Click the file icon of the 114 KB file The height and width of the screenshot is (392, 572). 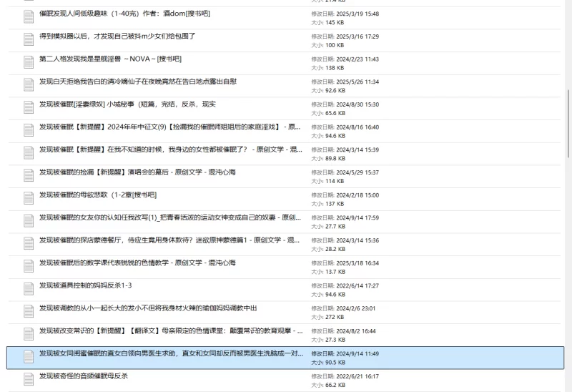pyautogui.click(x=29, y=175)
